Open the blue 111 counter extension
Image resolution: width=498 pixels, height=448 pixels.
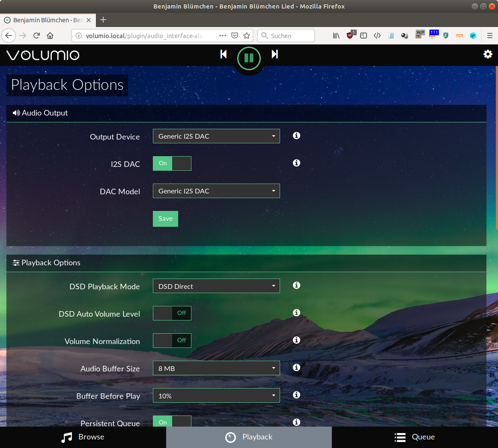pyautogui.click(x=433, y=34)
